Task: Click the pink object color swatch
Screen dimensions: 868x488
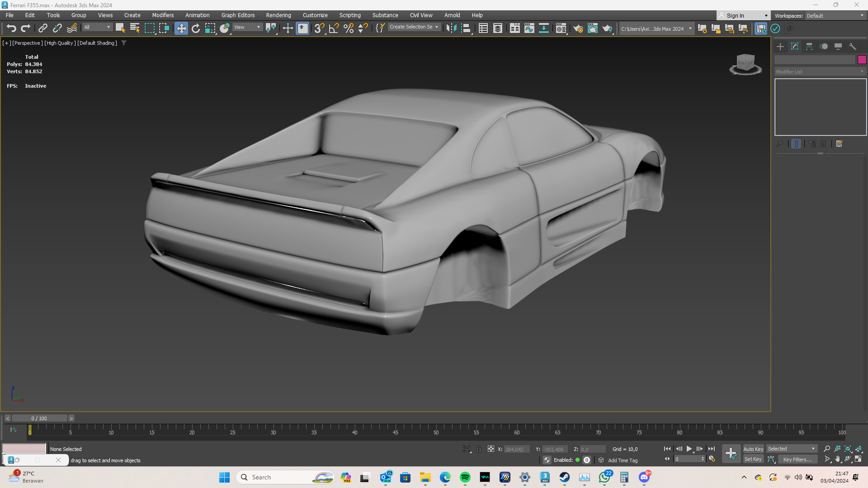Action: 862,60
